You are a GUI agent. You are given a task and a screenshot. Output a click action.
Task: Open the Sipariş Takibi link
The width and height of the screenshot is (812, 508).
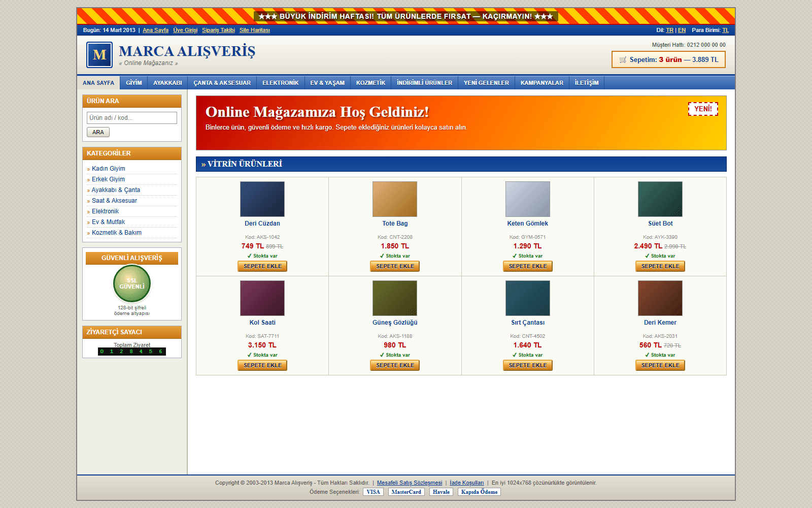tap(218, 30)
